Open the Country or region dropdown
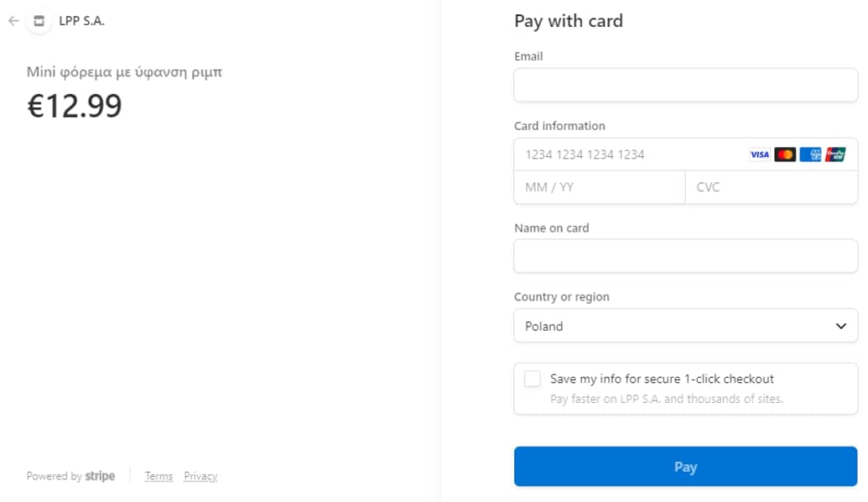868x502 pixels. click(685, 326)
